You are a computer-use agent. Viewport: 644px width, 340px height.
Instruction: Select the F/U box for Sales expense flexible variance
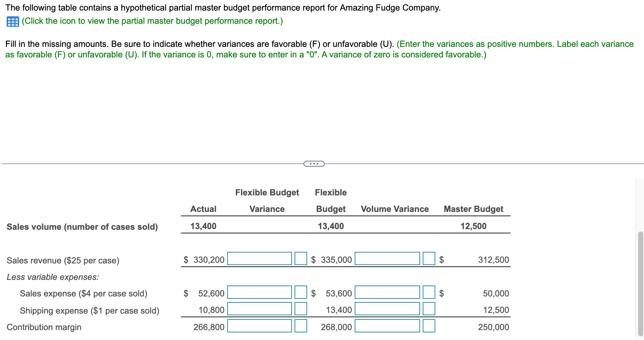pyautogui.click(x=300, y=293)
